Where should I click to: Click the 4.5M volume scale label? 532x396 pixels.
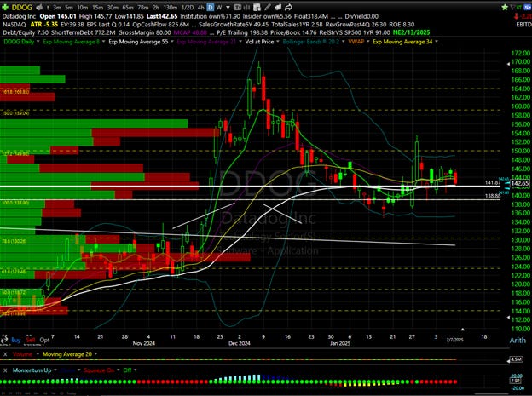coord(517,359)
